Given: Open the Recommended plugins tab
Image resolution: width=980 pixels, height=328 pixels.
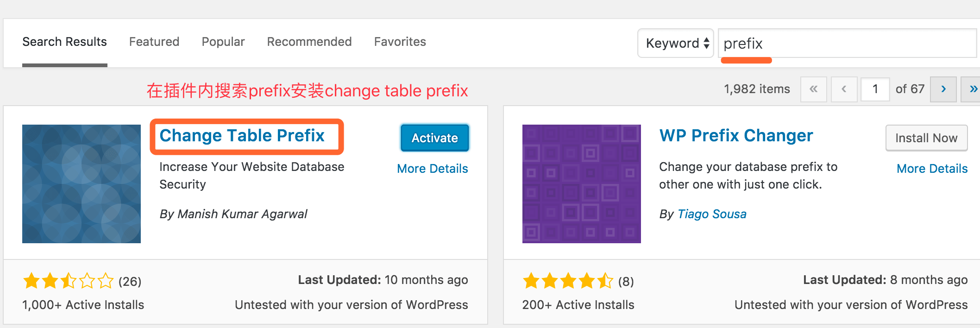Looking at the screenshot, I should (x=309, y=42).
